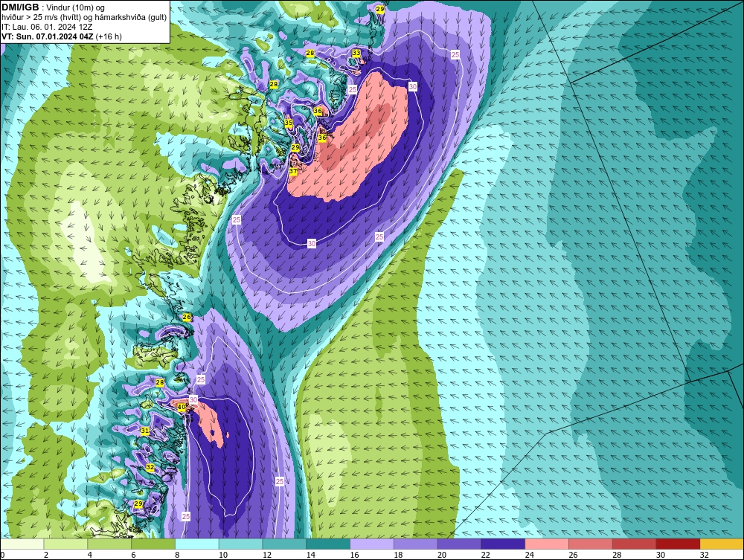Pick the 14–16 m/s dark teal swatch

point(328,544)
